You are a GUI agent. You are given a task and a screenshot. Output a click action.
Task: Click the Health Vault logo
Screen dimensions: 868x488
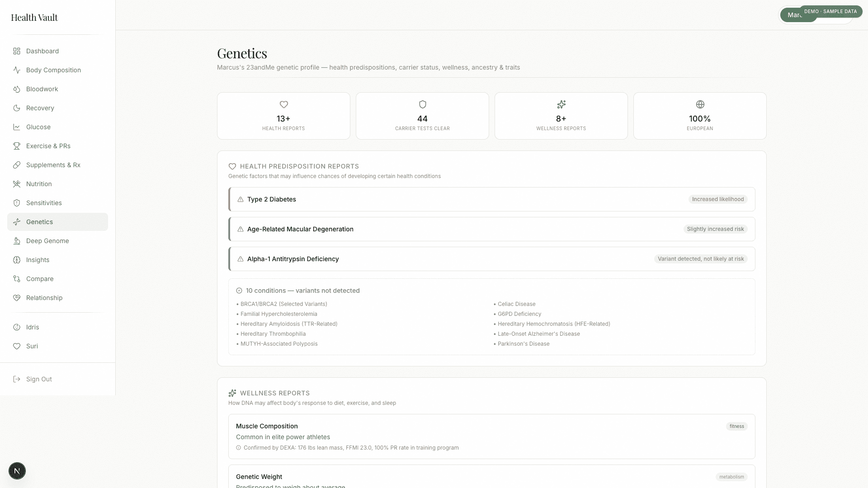coord(34,17)
